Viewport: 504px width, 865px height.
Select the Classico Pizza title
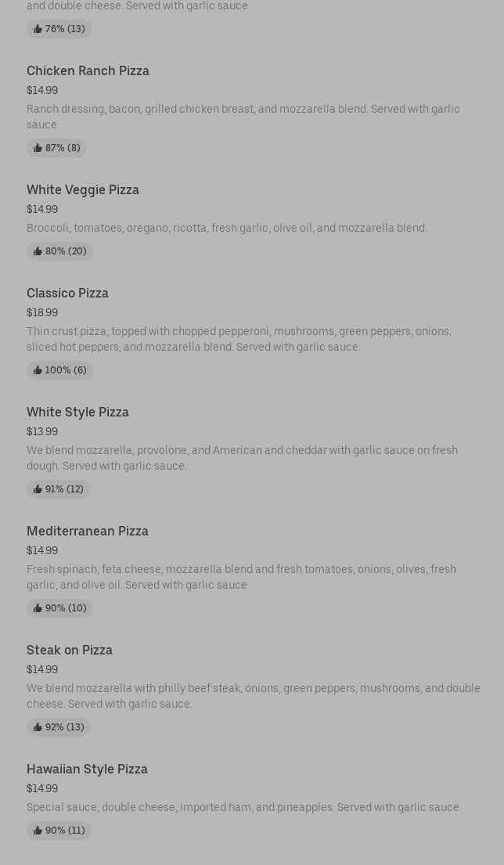(x=67, y=293)
